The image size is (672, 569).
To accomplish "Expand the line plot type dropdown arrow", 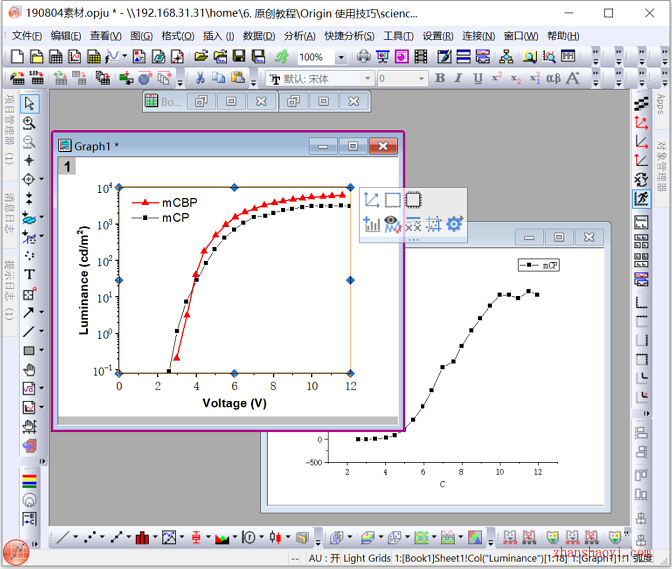I will click(x=76, y=537).
